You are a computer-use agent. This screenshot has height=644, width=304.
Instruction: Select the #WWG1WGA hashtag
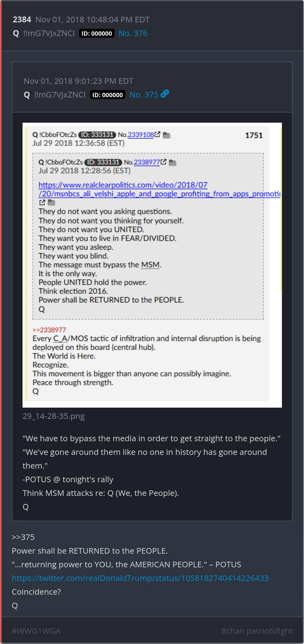point(36,631)
